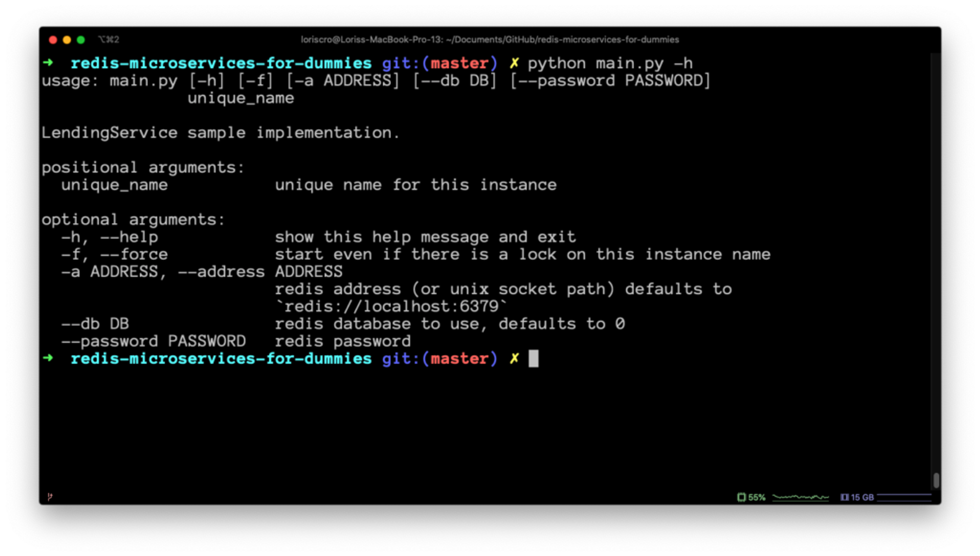Click the CPU chip icon in status bar
The width and height of the screenshot is (980, 556).
(741, 497)
